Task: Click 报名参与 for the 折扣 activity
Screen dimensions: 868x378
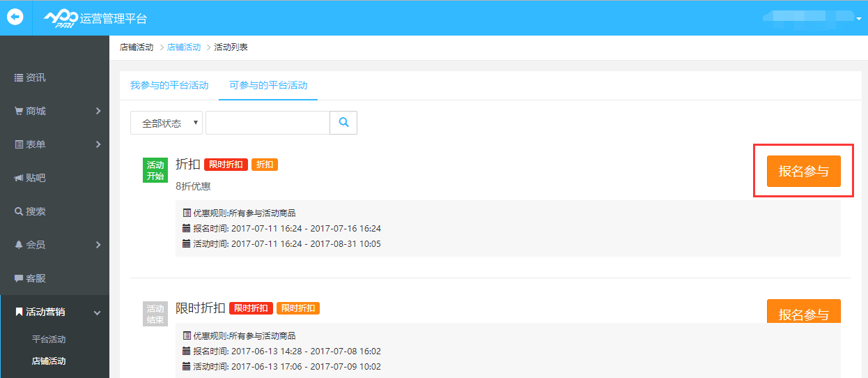Action: pyautogui.click(x=803, y=171)
